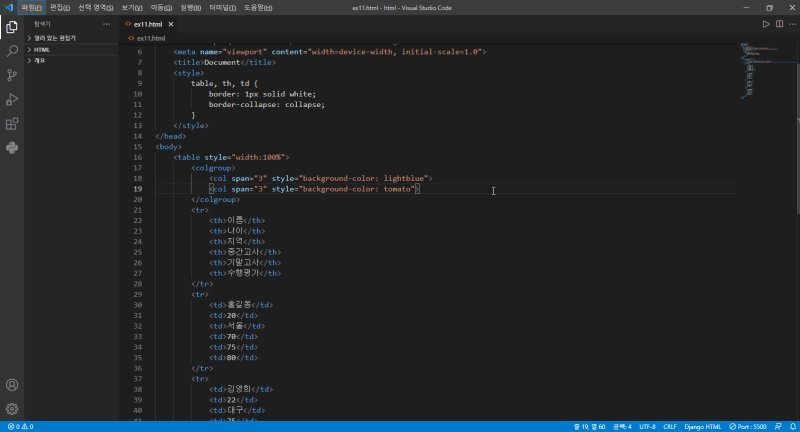Viewport: 800px width, 432px height.
Task: Open the 편집(E) menu
Action: tap(60, 8)
